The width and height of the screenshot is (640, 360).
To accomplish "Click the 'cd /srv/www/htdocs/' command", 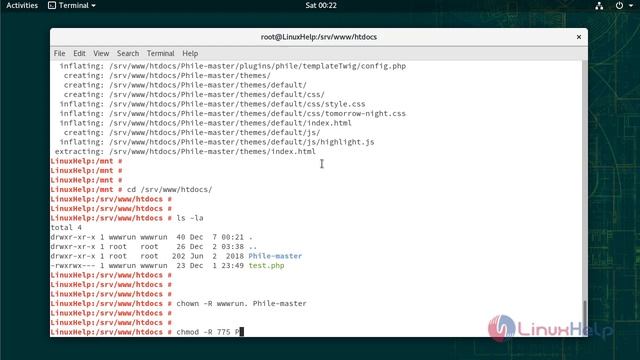I will 169,189.
